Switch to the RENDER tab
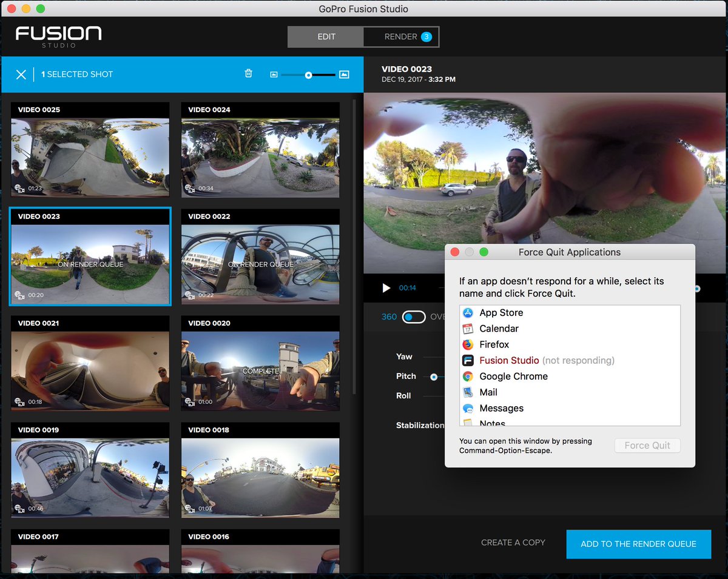The height and width of the screenshot is (579, 728). [400, 37]
